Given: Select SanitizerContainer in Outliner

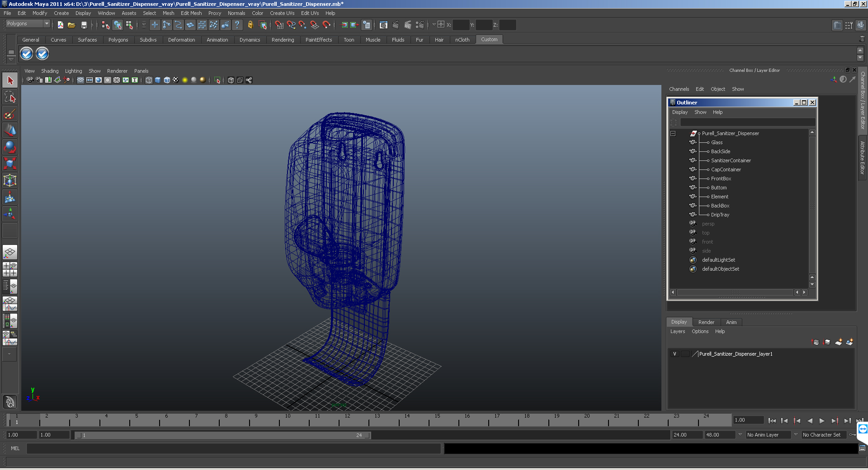Looking at the screenshot, I should (x=731, y=160).
